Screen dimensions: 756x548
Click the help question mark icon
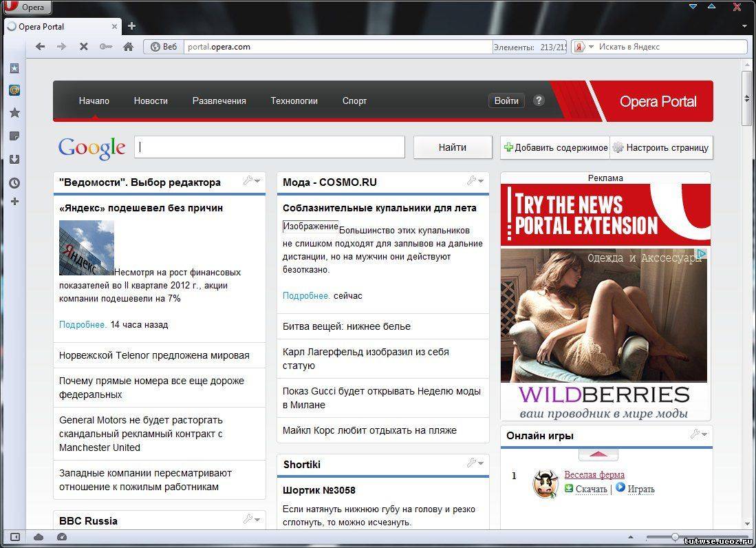[x=539, y=101]
